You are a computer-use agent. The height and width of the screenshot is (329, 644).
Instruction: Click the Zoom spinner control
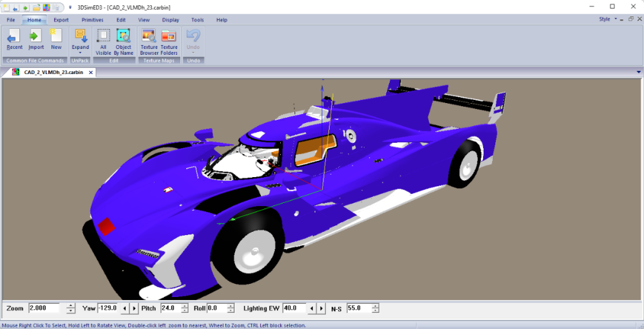[x=71, y=308]
